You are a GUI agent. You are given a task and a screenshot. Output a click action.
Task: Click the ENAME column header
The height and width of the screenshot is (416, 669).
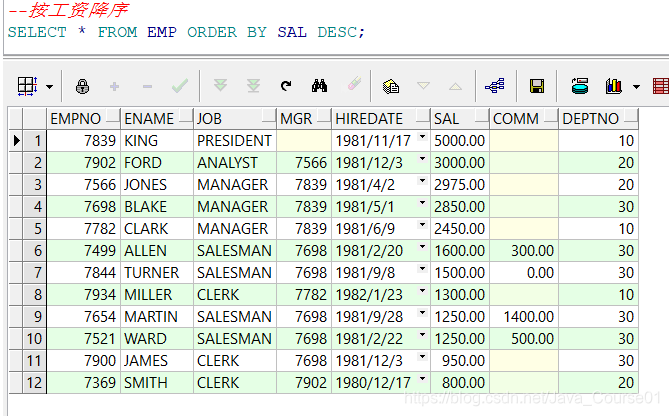click(x=157, y=119)
